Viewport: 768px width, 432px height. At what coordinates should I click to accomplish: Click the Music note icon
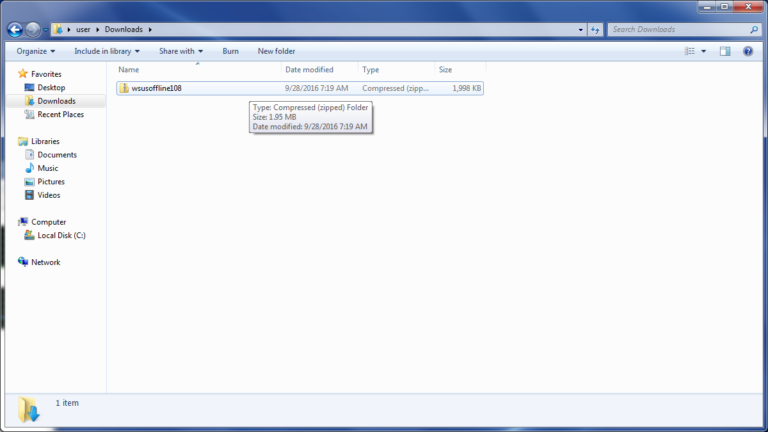click(29, 168)
